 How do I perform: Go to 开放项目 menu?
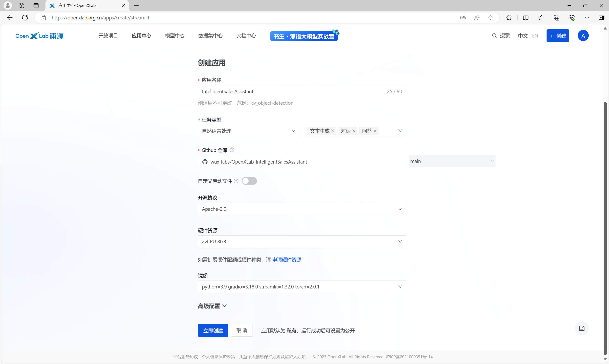[108, 36]
